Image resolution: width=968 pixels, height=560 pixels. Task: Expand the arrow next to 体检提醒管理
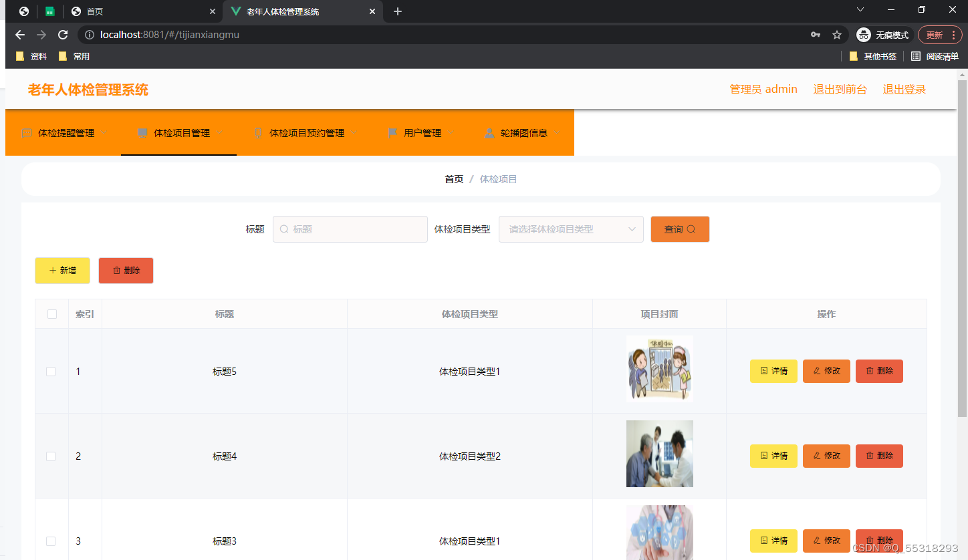pos(104,132)
